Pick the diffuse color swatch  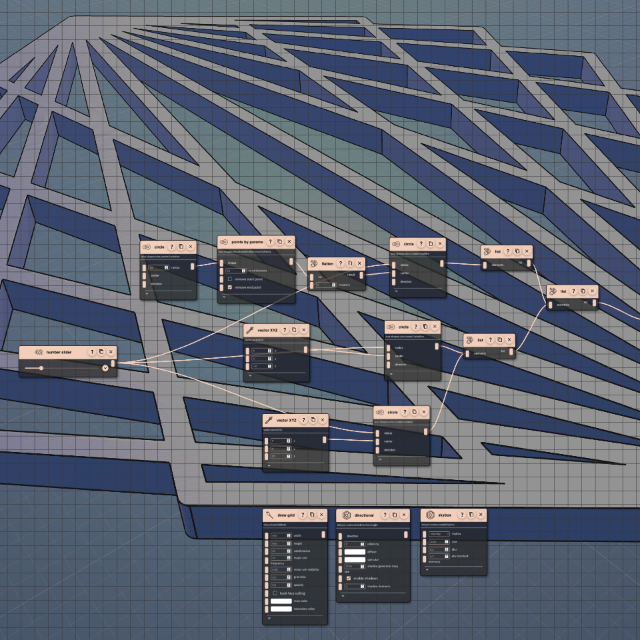pyautogui.click(x=355, y=552)
